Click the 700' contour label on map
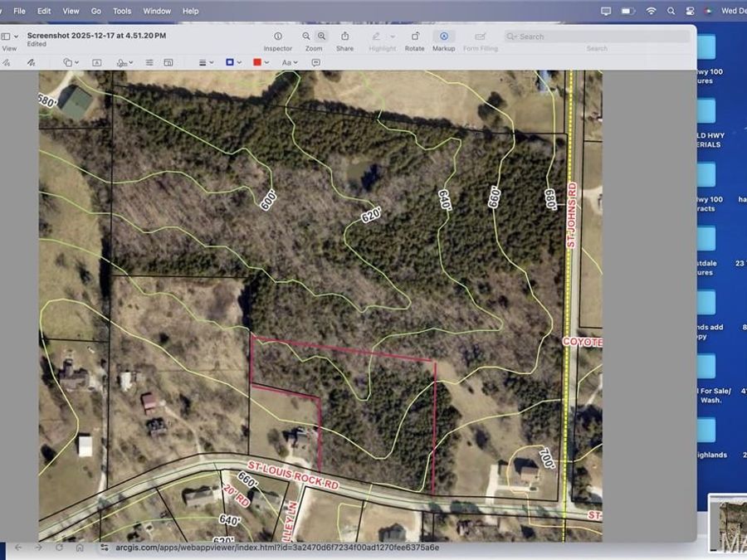The image size is (747, 560). coord(547,458)
